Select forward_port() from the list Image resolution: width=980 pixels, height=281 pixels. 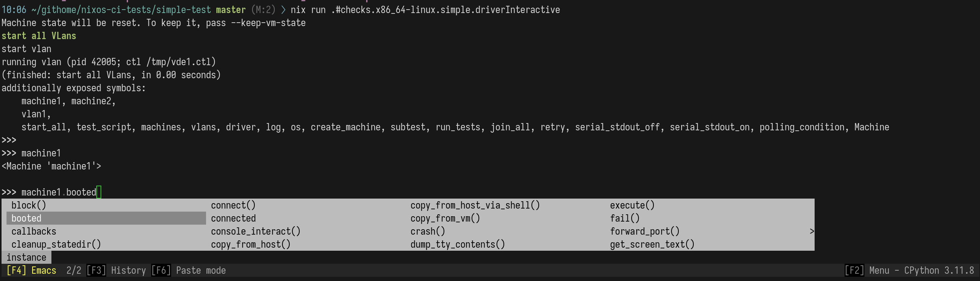pos(644,231)
